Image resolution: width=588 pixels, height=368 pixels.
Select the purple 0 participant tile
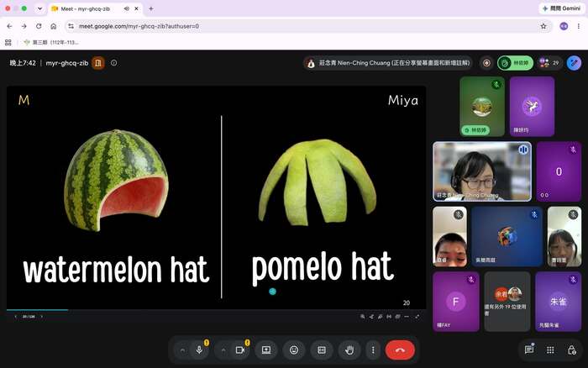(x=559, y=171)
